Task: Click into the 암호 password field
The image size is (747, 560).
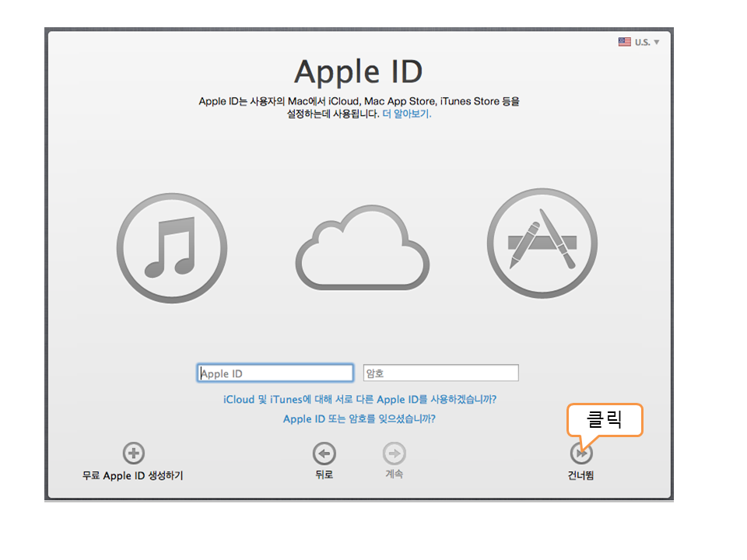Action: [x=440, y=373]
